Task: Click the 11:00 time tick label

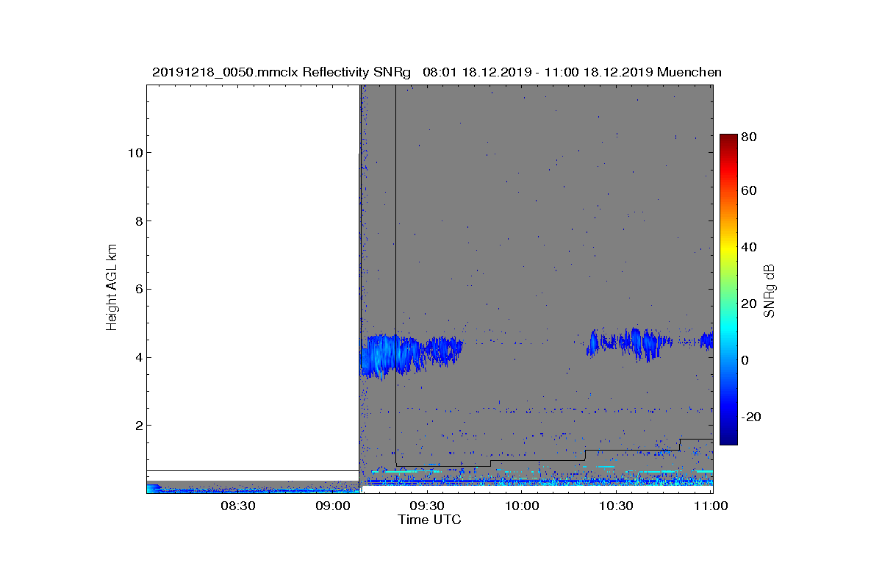Action: [710, 506]
